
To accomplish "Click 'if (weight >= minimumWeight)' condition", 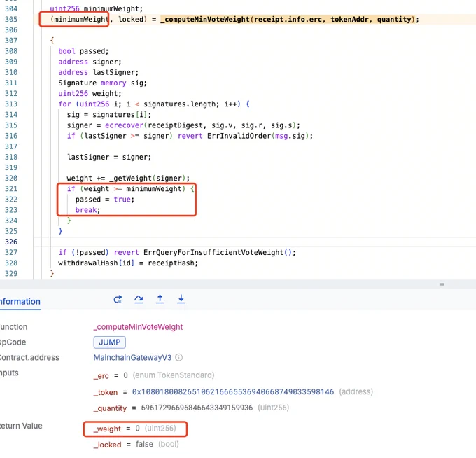I will coord(126,188).
